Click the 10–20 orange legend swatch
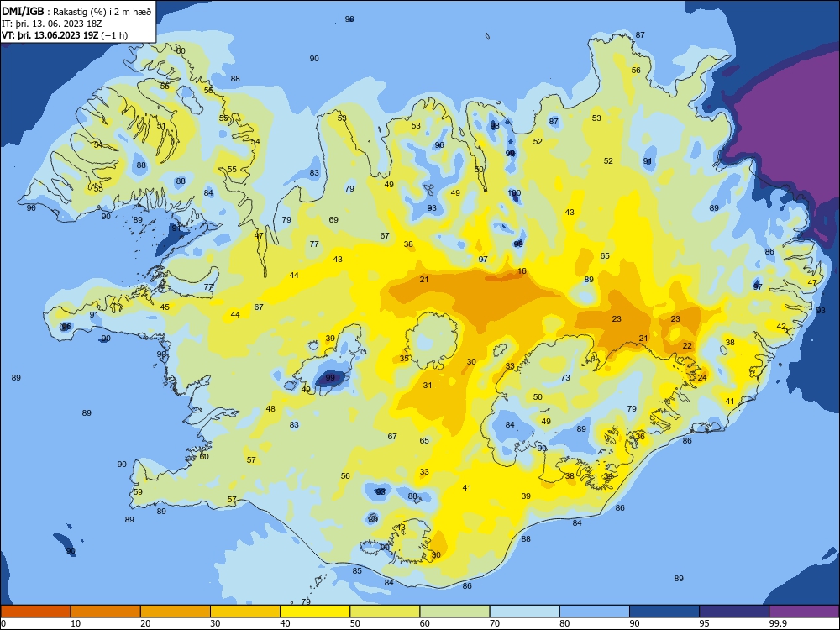 tap(106, 612)
